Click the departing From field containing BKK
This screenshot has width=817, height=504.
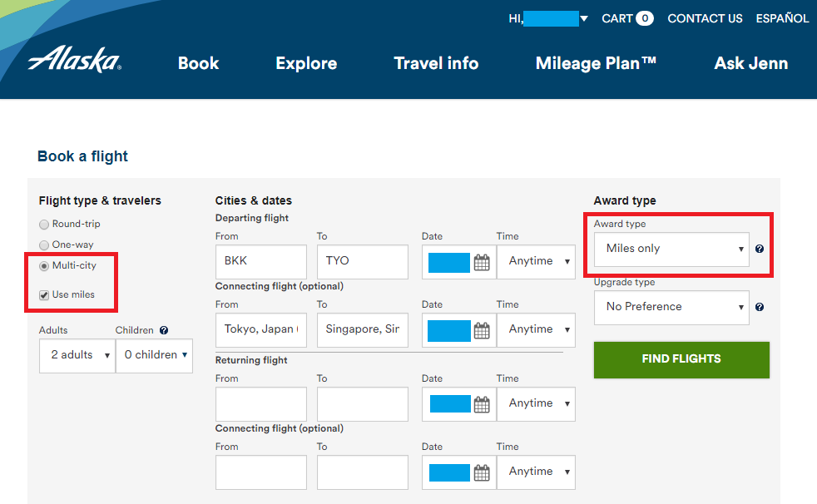pyautogui.click(x=261, y=262)
